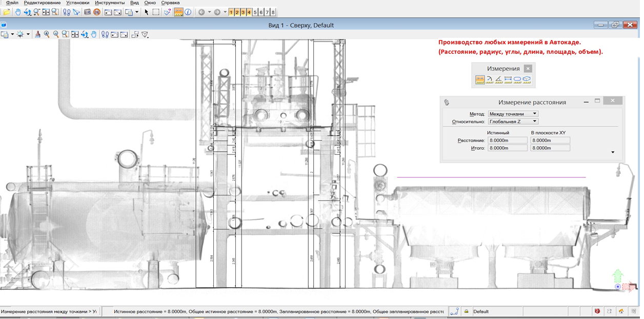Toggle view window 1 button
Screen dimensions: 644x319
pos(232,12)
